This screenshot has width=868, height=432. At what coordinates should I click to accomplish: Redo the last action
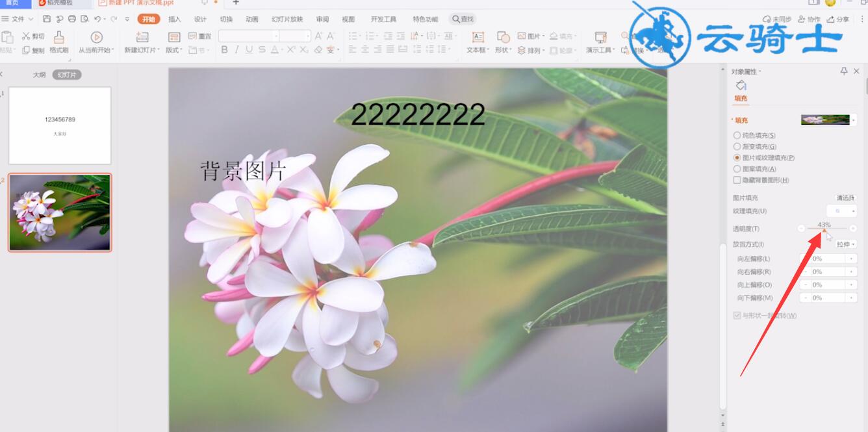(x=115, y=19)
